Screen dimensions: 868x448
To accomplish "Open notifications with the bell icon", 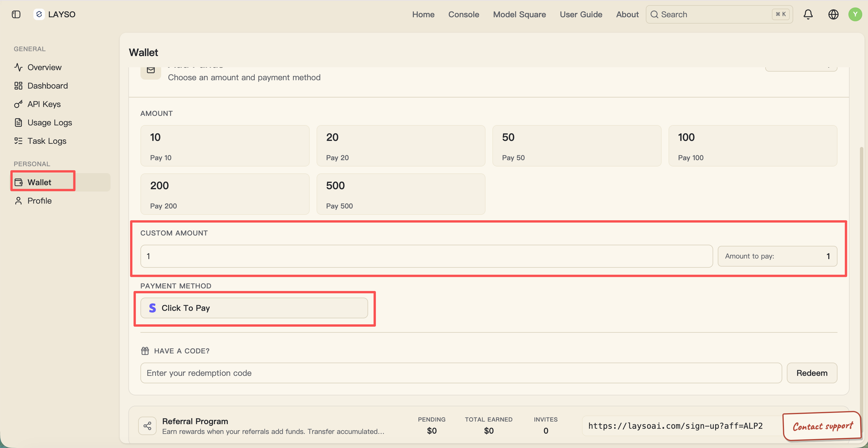I will pos(808,14).
